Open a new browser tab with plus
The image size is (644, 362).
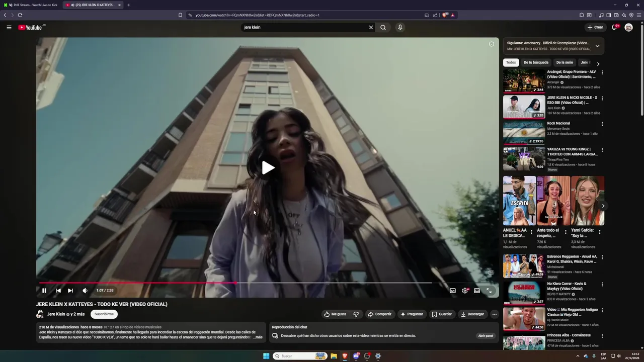[x=128, y=5]
